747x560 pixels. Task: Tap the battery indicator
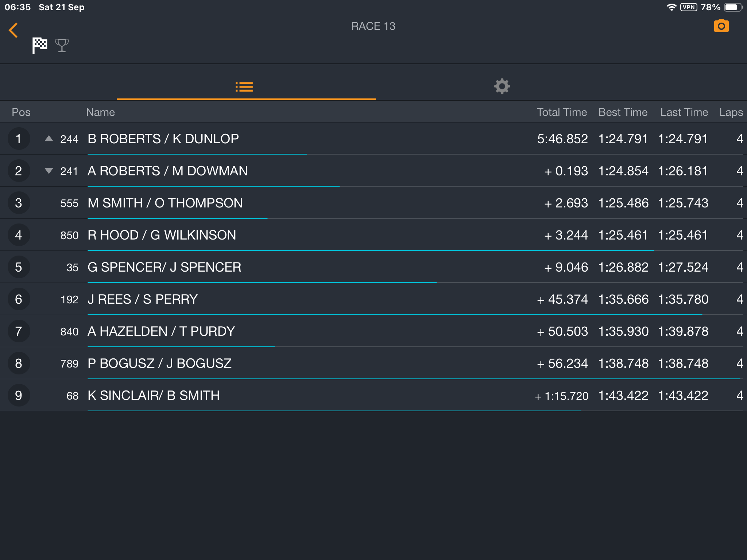[x=733, y=7]
